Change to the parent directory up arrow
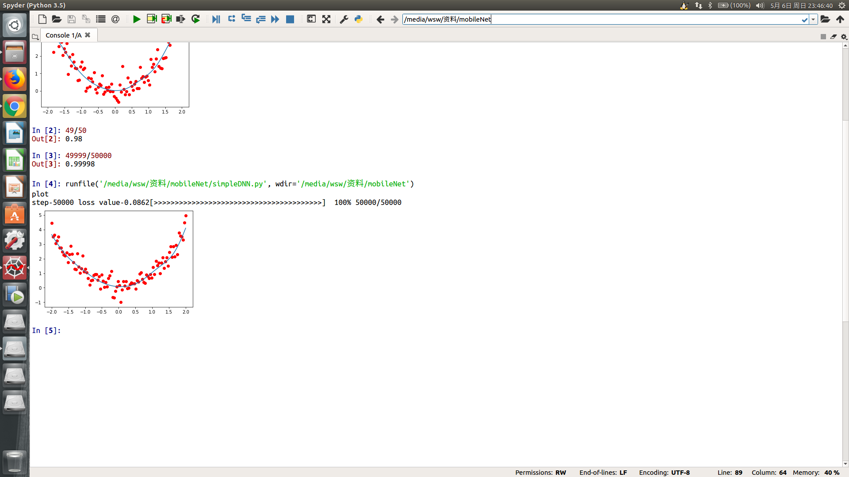The height and width of the screenshot is (477, 849). 840,19
